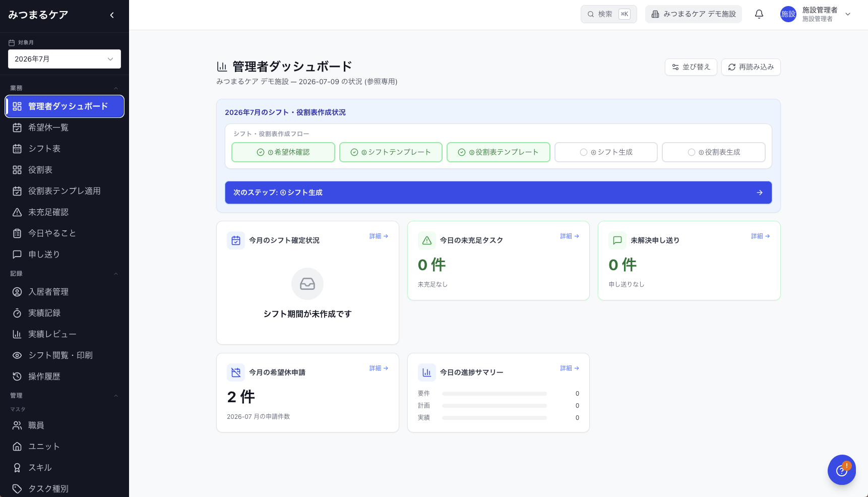This screenshot has height=497, width=868.
Task: Click the empty inbox icon in shift card
Action: (307, 284)
